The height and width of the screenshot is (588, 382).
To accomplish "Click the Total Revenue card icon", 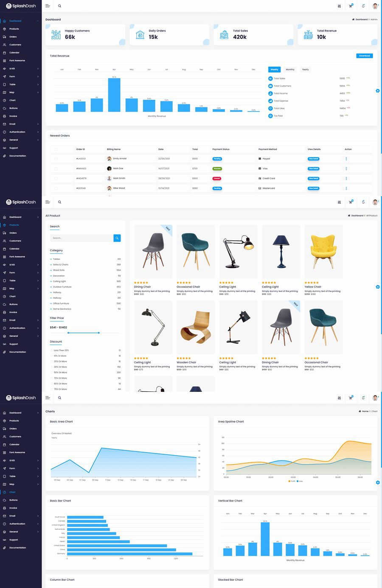I will 309,35.
